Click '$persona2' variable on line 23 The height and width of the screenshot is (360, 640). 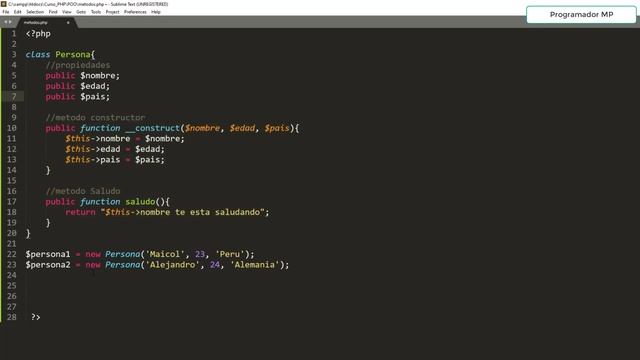tap(48, 265)
